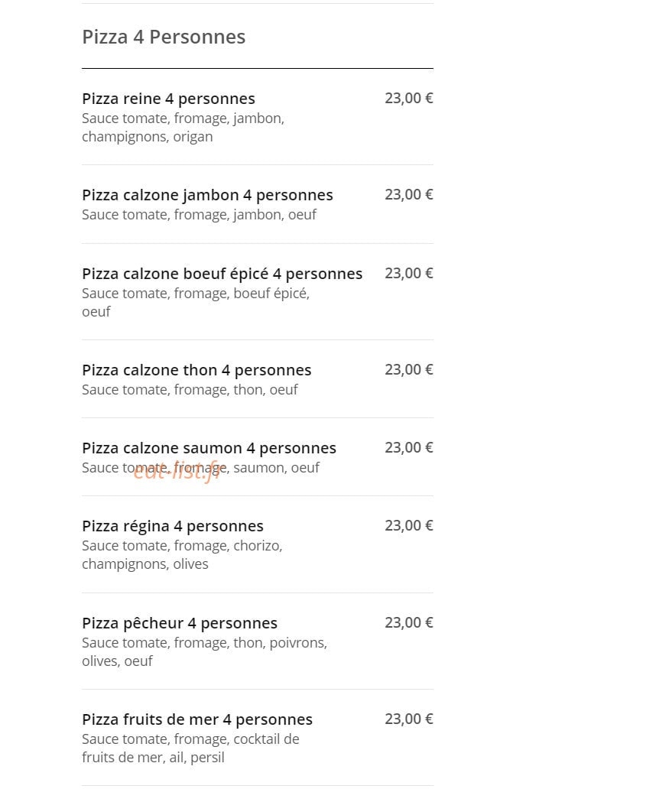Select the fruits de mer ingredients description
The height and width of the screenshot is (789, 672).
(190, 748)
